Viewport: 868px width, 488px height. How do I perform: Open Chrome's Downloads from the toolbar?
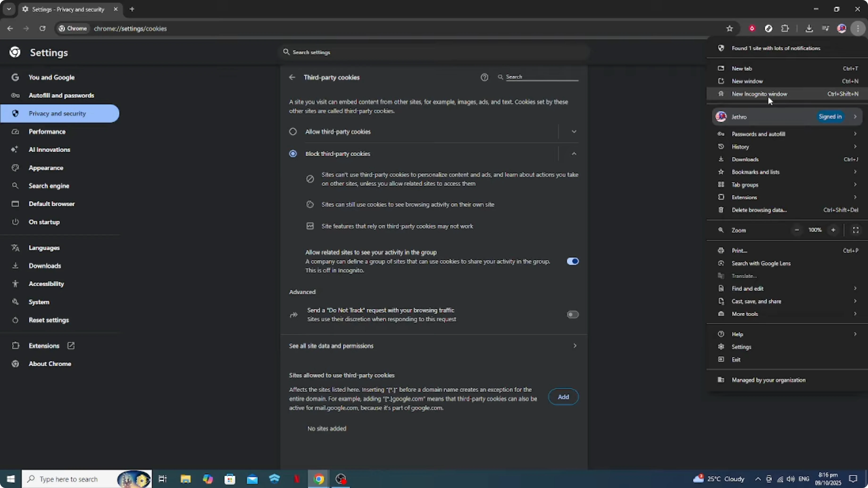click(809, 28)
